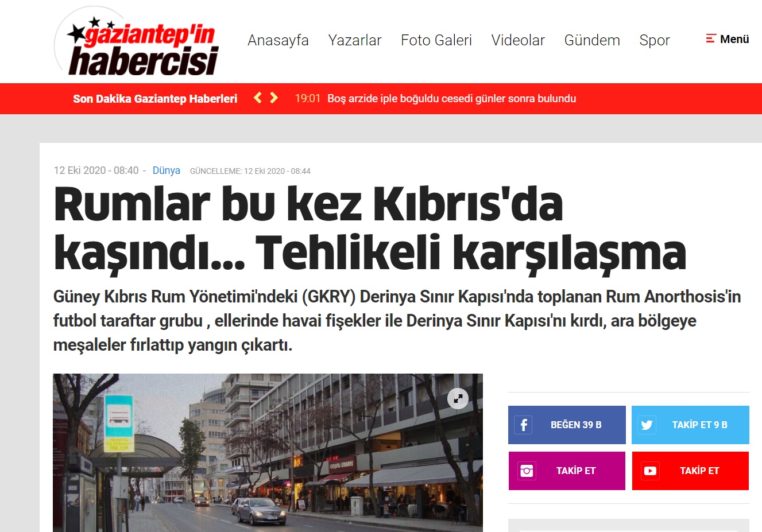
Task: Go to Anasayfa in navigation
Action: pyautogui.click(x=278, y=40)
